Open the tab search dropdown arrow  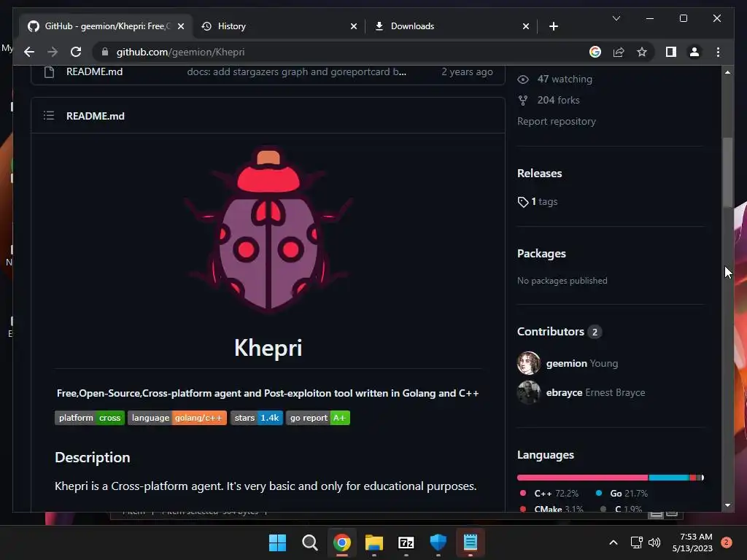coord(616,18)
